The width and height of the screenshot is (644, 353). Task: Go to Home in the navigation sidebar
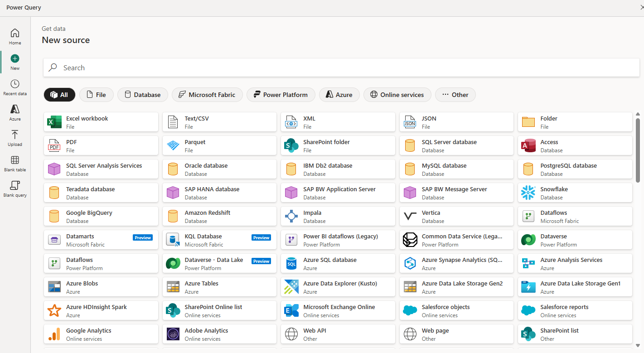tap(15, 36)
